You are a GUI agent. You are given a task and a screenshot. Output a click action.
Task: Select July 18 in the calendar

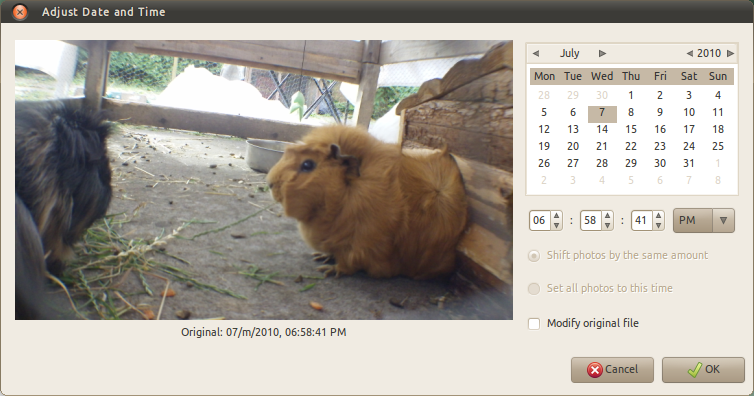pyautogui.click(x=718, y=129)
